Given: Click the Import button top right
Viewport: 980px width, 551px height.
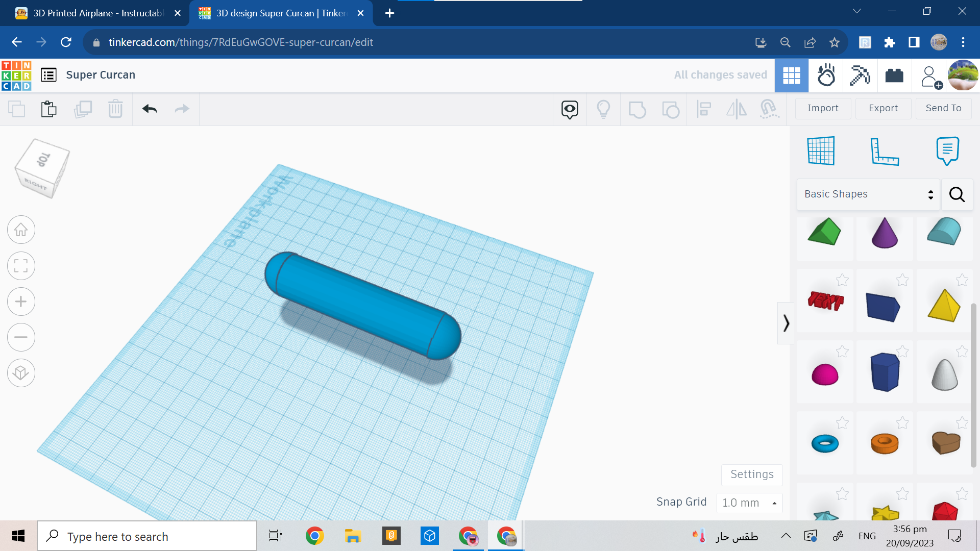Looking at the screenshot, I should [823, 108].
